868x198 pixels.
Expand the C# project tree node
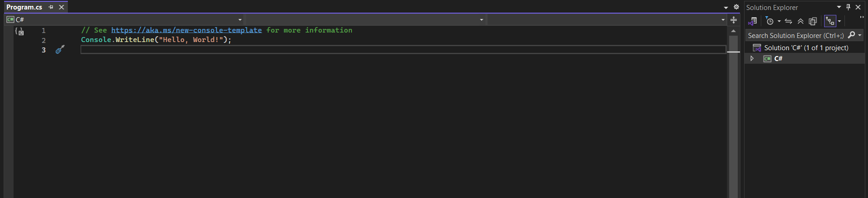click(752, 59)
